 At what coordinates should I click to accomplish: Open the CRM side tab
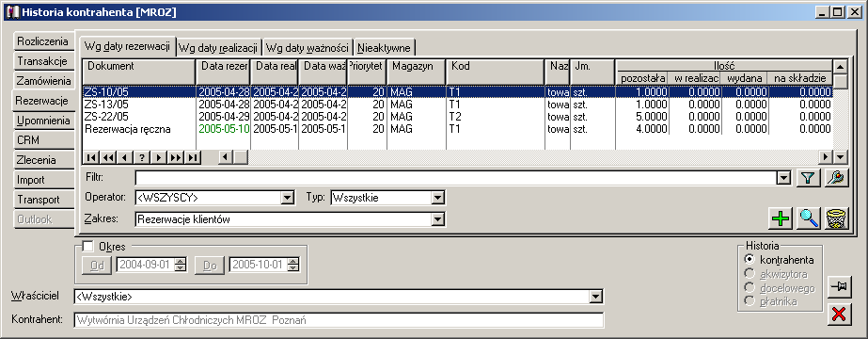pos(43,140)
